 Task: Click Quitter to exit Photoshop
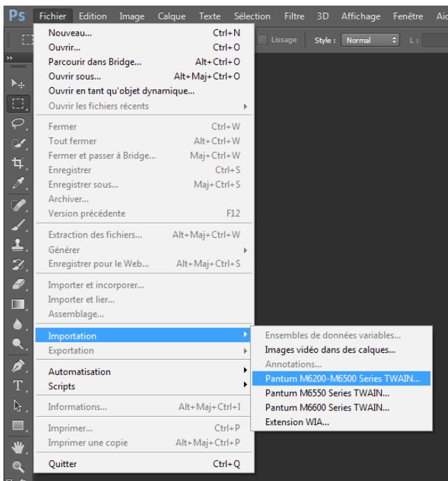pyautogui.click(x=63, y=463)
